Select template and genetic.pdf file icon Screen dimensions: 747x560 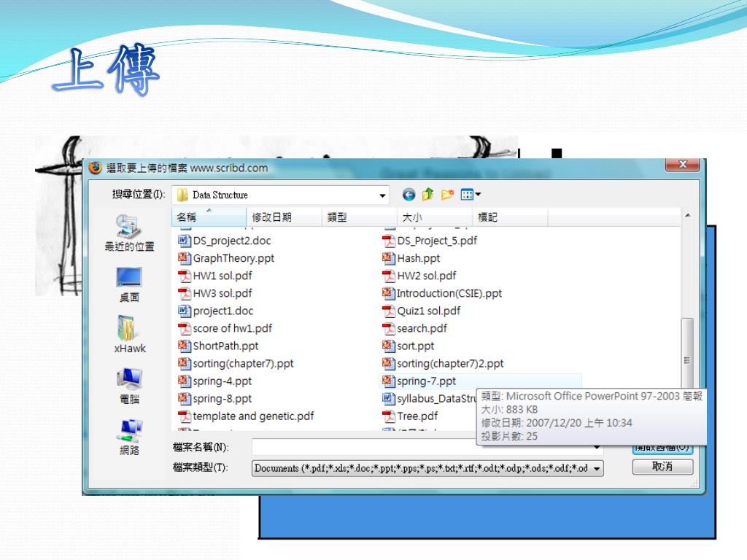click(184, 416)
